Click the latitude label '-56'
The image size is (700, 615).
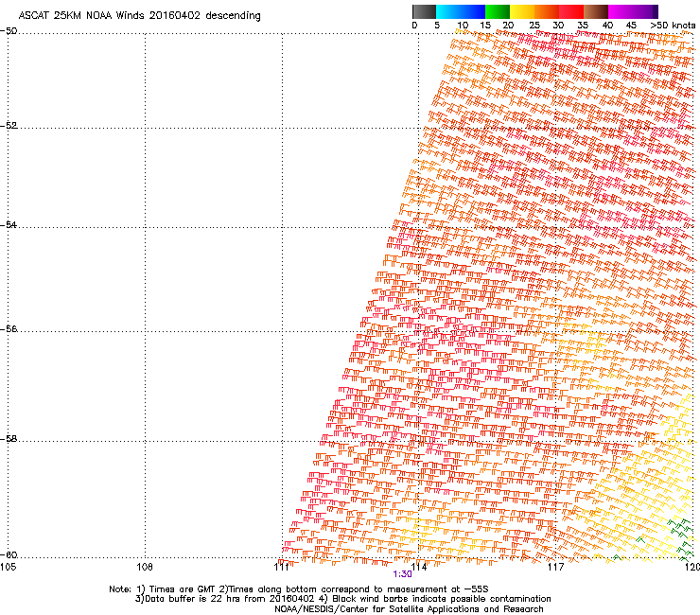click(9, 329)
